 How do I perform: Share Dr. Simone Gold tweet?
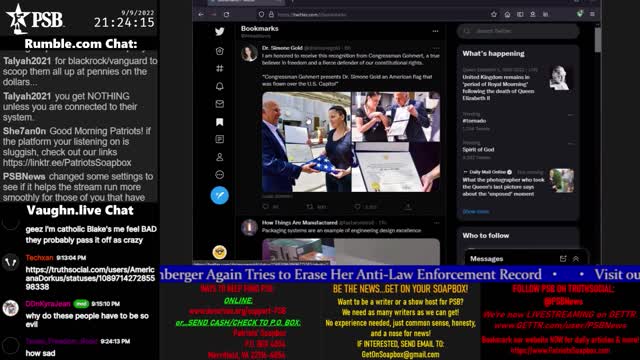pyautogui.click(x=407, y=207)
